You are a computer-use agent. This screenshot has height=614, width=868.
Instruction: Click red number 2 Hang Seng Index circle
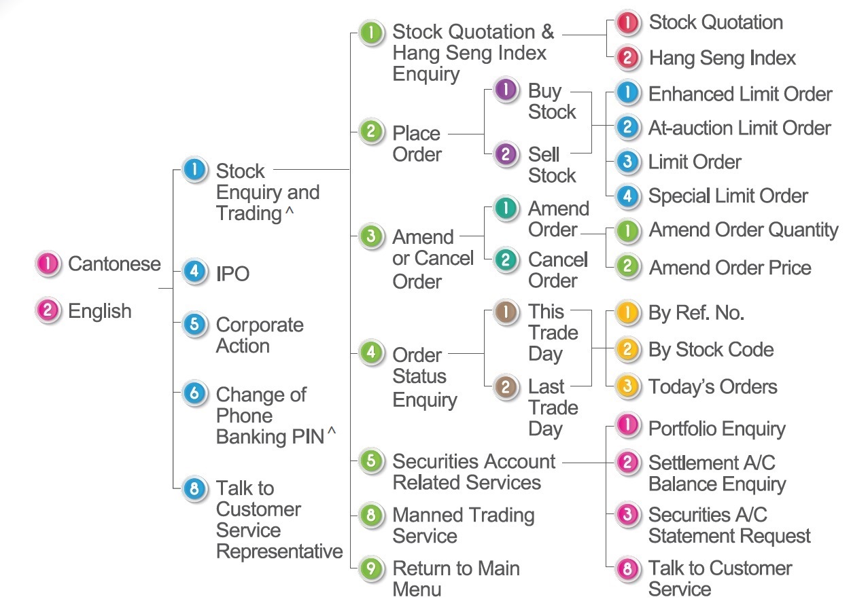(627, 58)
